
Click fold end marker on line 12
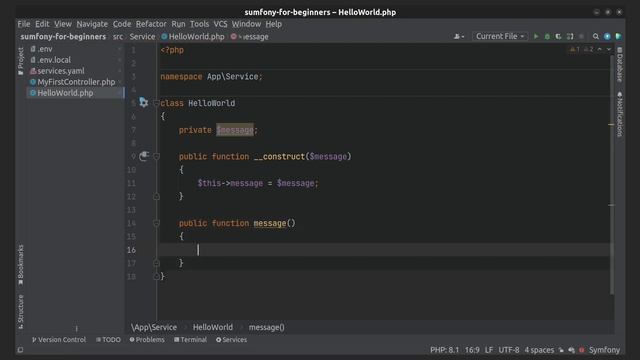(x=156, y=196)
